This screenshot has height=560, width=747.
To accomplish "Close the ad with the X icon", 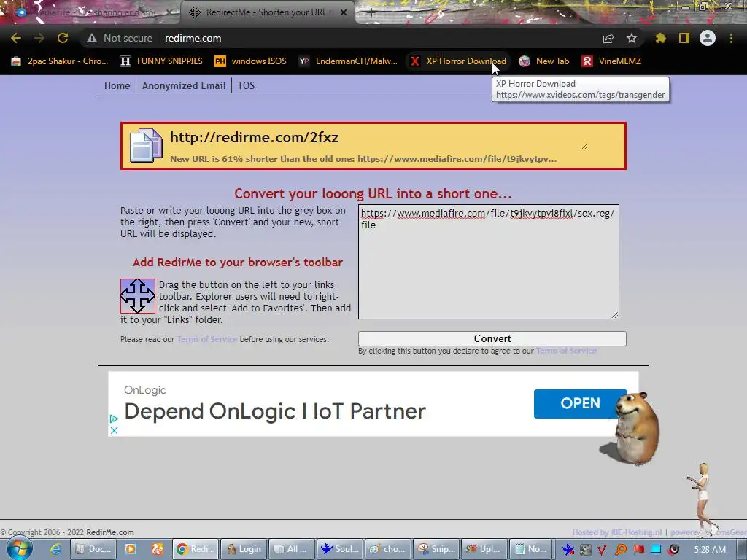I will point(113,430).
